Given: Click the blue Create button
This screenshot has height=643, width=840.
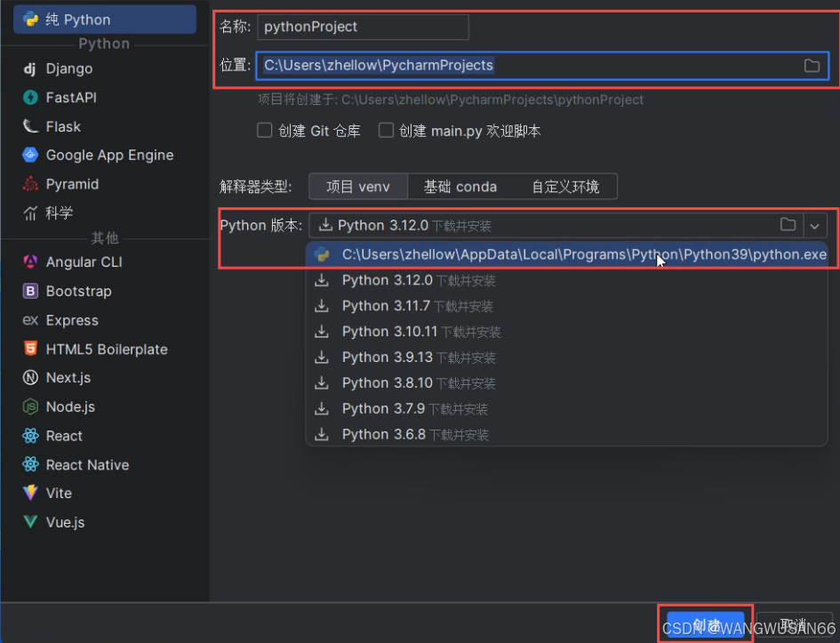Looking at the screenshot, I should pos(706,625).
